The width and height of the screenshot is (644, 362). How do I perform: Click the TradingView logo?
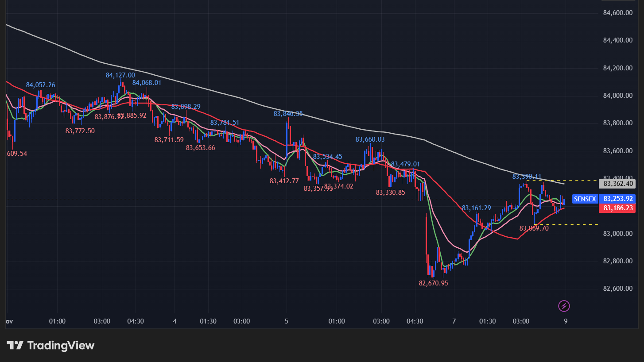click(50, 345)
